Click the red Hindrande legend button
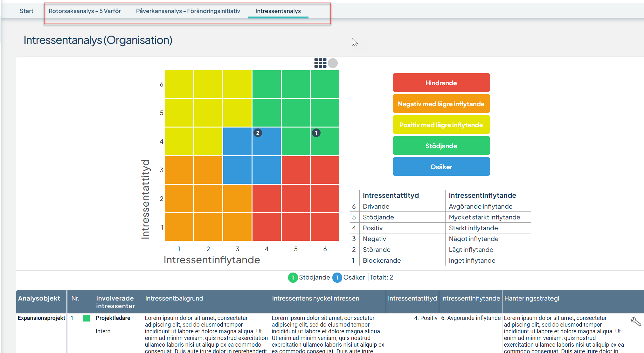Image resolution: width=644 pixels, height=353 pixels. 441,83
